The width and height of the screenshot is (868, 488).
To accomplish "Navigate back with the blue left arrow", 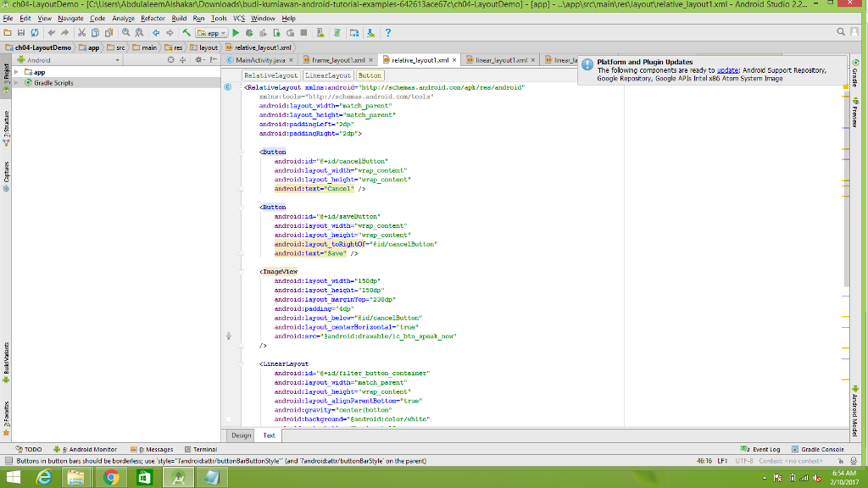I will pyautogui.click(x=156, y=33).
